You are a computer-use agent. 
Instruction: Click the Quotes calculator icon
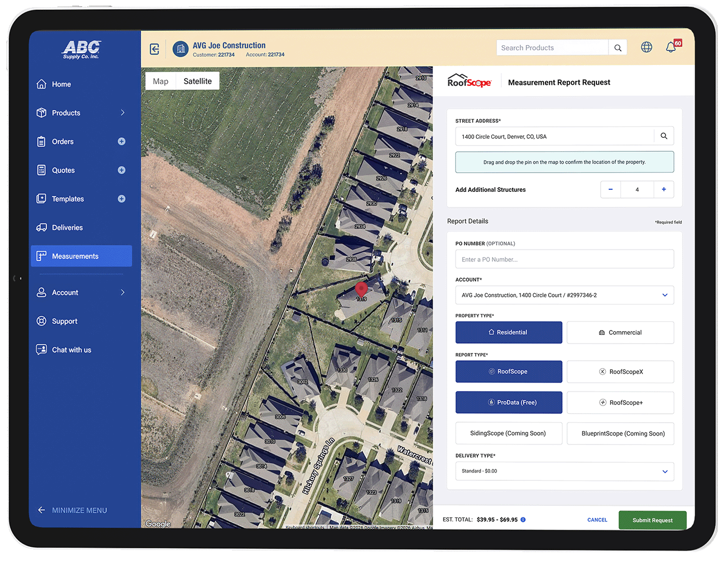tap(42, 170)
